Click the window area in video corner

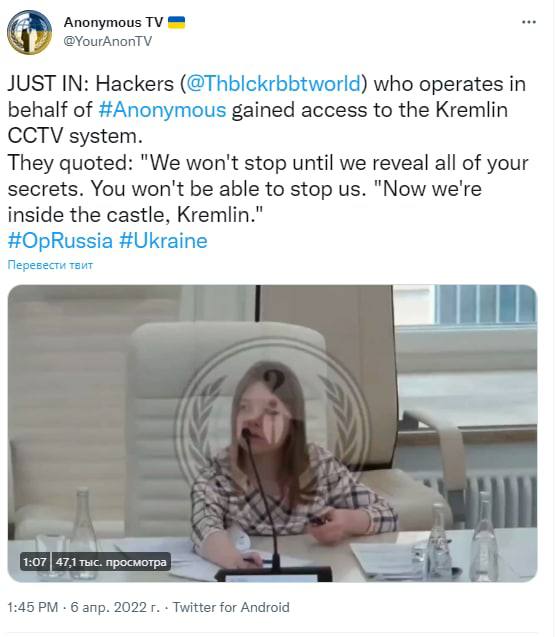[486, 305]
